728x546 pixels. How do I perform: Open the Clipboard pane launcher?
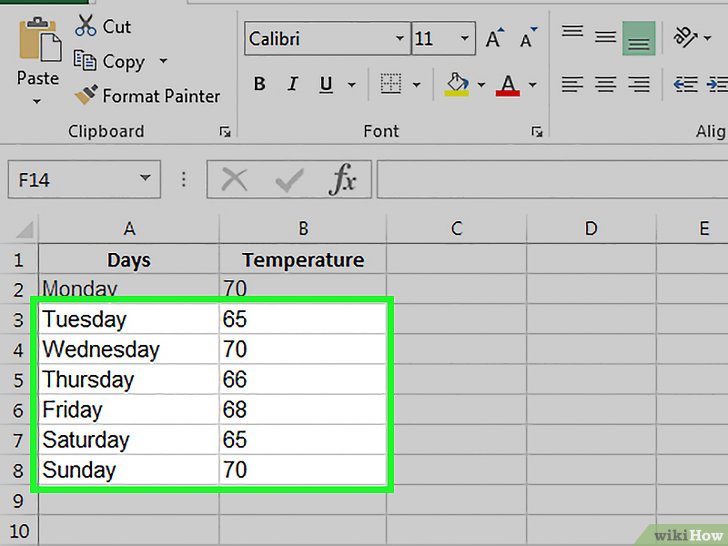(225, 131)
